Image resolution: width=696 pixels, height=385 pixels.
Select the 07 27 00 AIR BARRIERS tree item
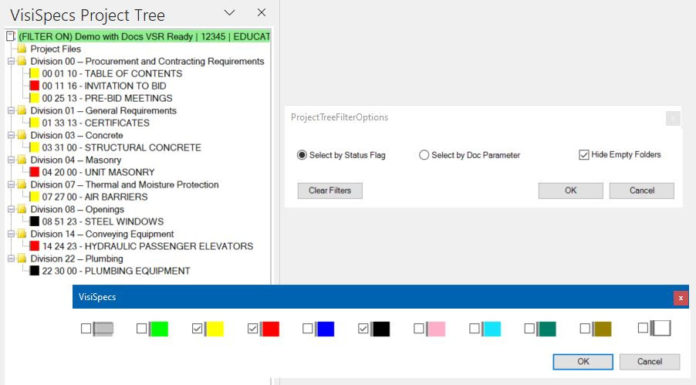point(95,197)
